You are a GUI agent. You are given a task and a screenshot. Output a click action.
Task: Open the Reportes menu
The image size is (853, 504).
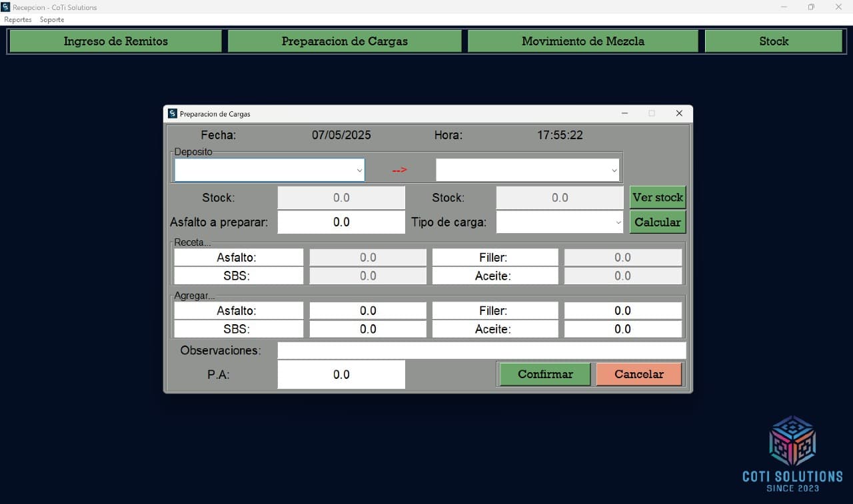pyautogui.click(x=18, y=20)
